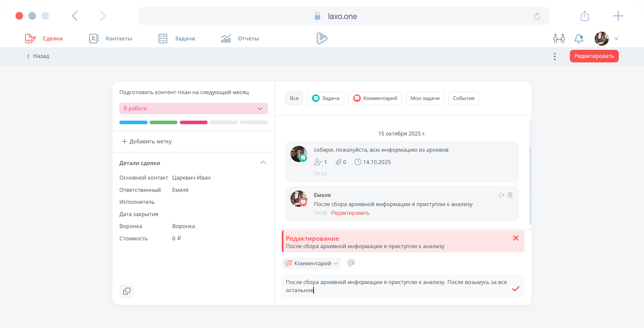Insert a mention with the @ icon
Image resolution: width=644 pixels, height=328 pixels.
[351, 263]
